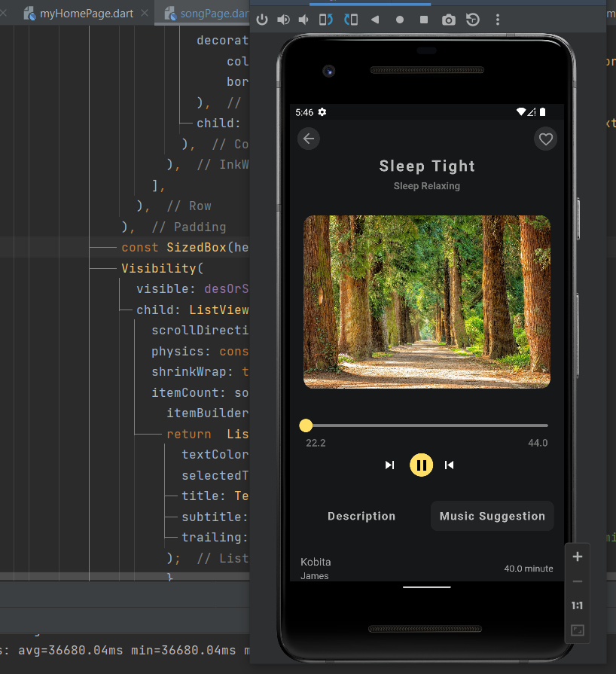Tap the Android back navigation triangle

click(x=374, y=20)
